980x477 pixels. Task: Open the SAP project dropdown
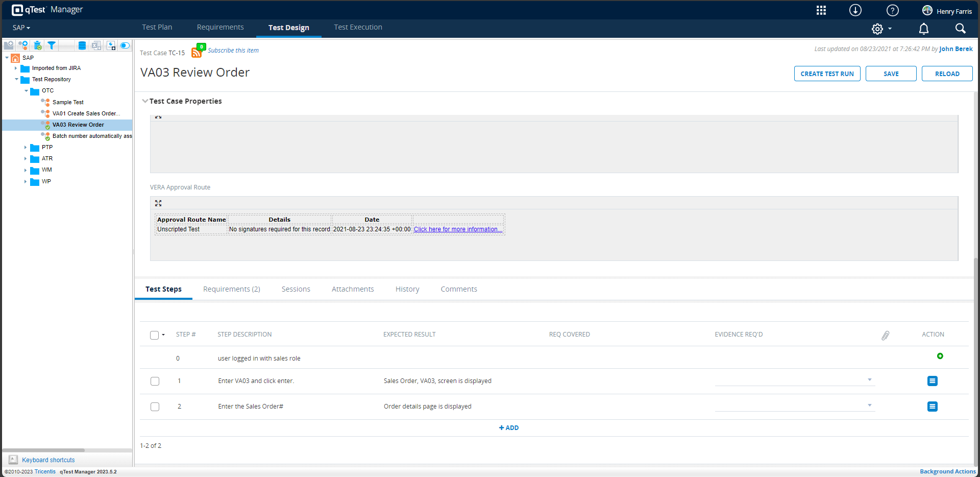(21, 28)
